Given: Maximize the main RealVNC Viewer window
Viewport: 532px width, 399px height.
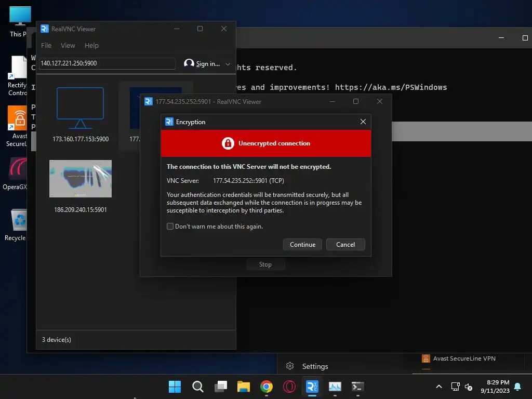Looking at the screenshot, I should point(200,29).
